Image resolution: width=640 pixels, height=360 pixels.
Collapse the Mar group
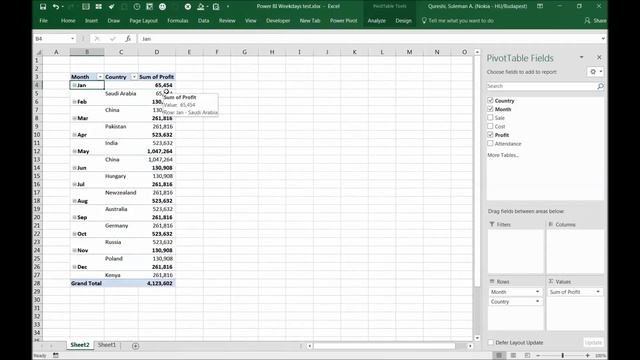coord(74,118)
